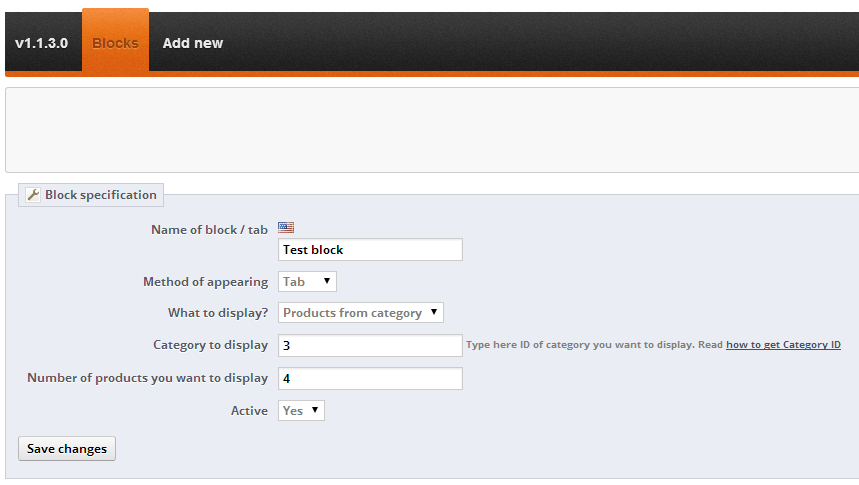Click the Category to display input field
This screenshot has width=859, height=485.
[x=370, y=345]
